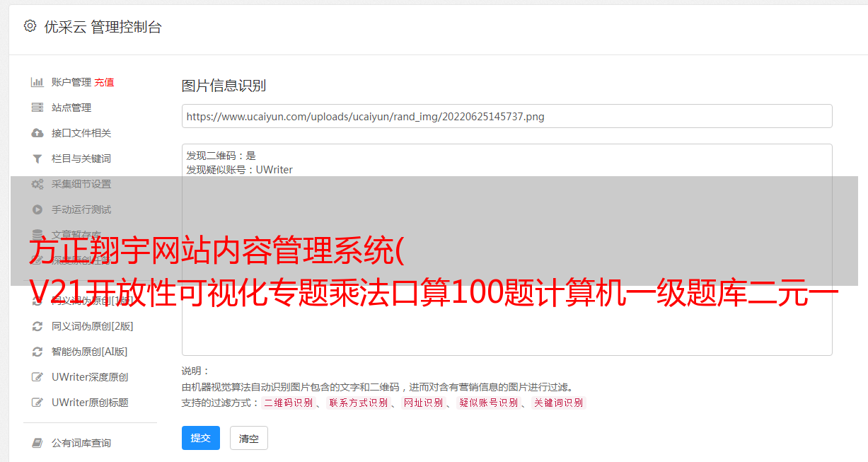This screenshot has height=462, width=868.
Task: Select 手动运行测试 in the sidebar
Action: click(x=81, y=209)
